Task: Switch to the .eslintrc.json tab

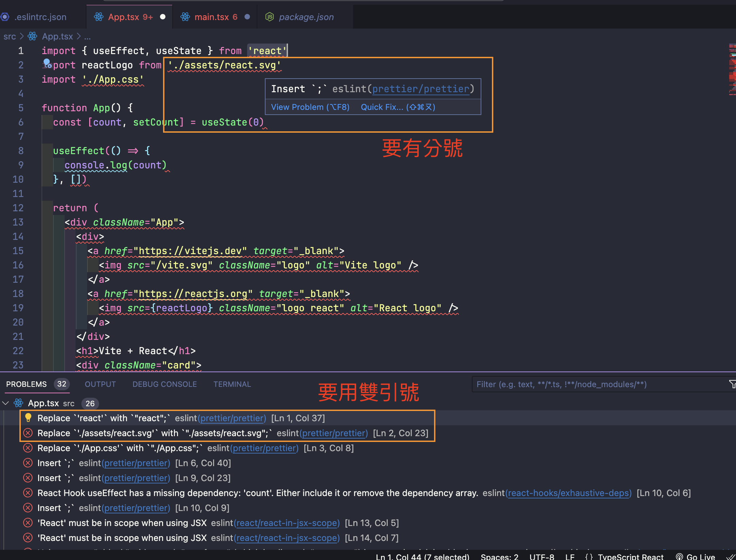Action: pyautogui.click(x=40, y=17)
